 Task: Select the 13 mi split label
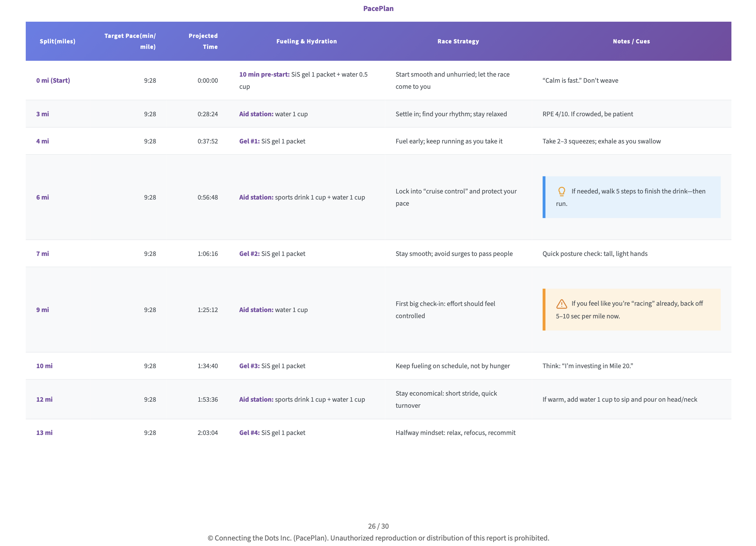(44, 433)
